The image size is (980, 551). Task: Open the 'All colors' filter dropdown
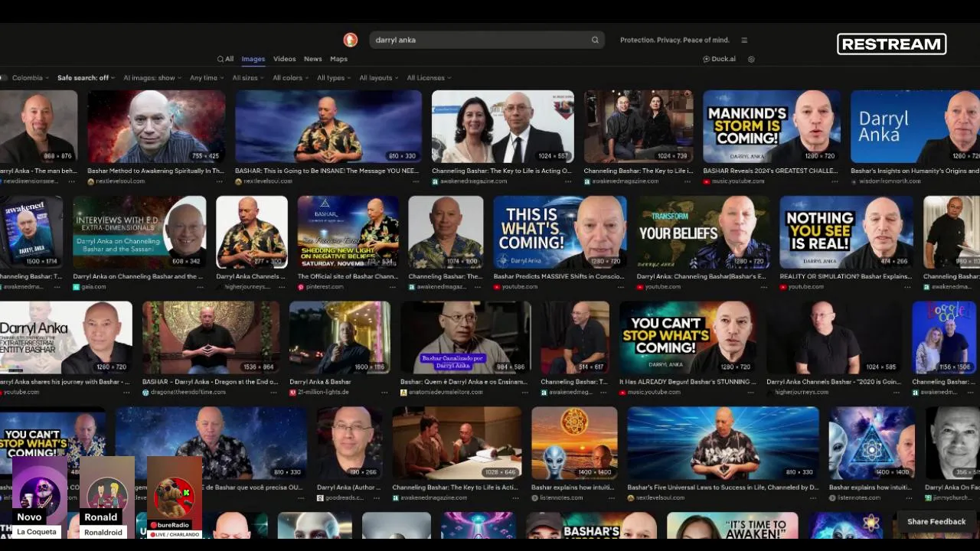[291, 78]
